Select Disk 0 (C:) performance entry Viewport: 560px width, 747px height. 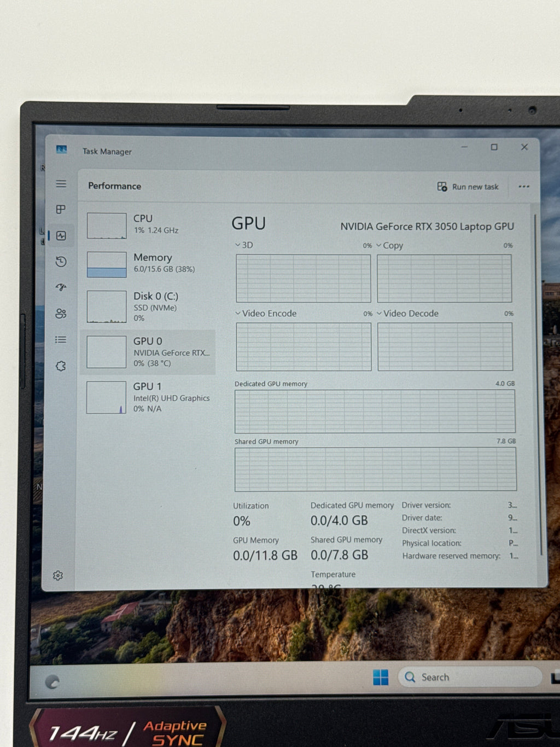148,306
